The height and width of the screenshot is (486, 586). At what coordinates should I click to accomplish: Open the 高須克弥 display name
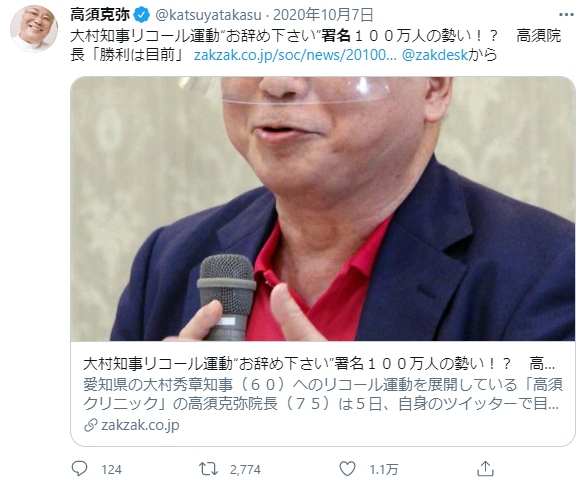coord(100,15)
